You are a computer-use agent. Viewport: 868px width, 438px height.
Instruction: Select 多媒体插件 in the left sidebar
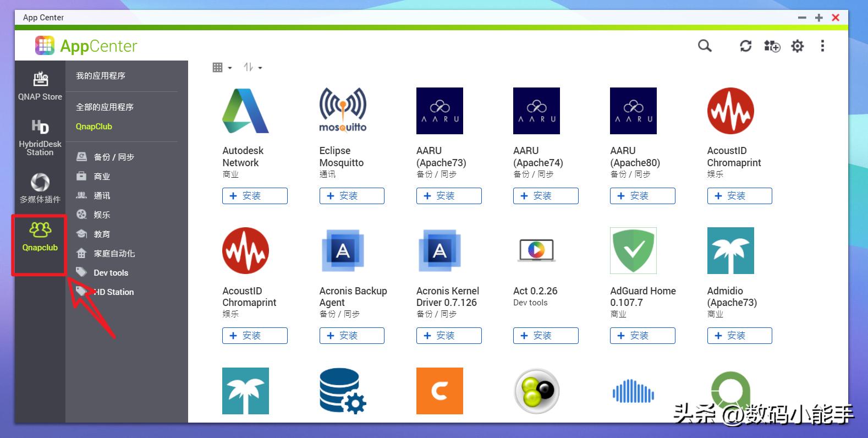pyautogui.click(x=40, y=188)
